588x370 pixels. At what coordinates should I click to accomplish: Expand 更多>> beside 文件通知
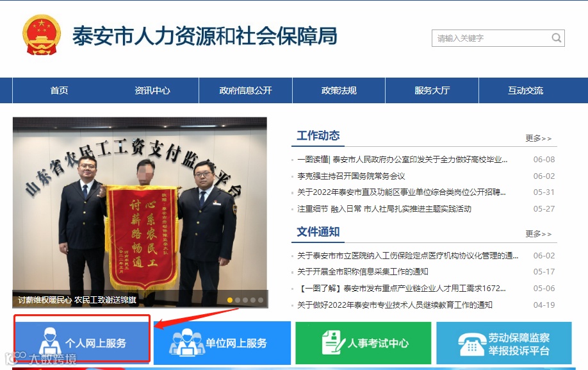539,234
